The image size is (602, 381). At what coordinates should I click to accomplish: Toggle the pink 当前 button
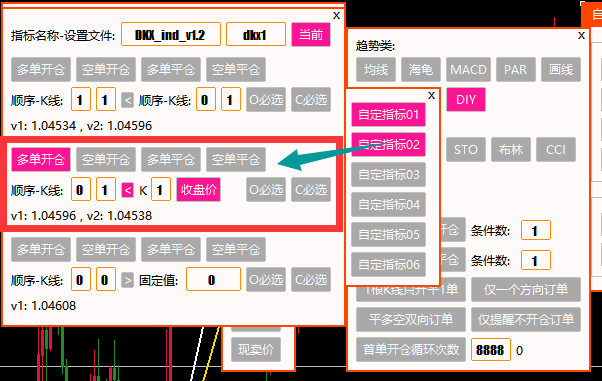coord(311,35)
